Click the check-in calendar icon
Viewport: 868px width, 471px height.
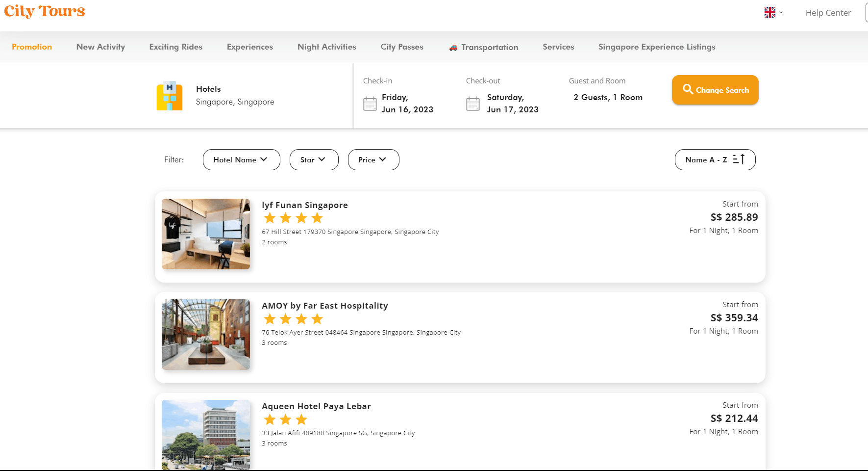click(370, 104)
